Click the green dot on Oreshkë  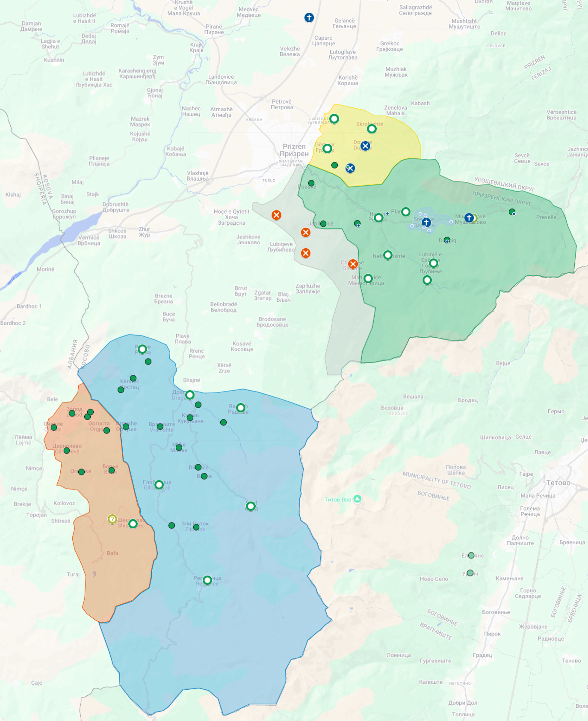81,472
